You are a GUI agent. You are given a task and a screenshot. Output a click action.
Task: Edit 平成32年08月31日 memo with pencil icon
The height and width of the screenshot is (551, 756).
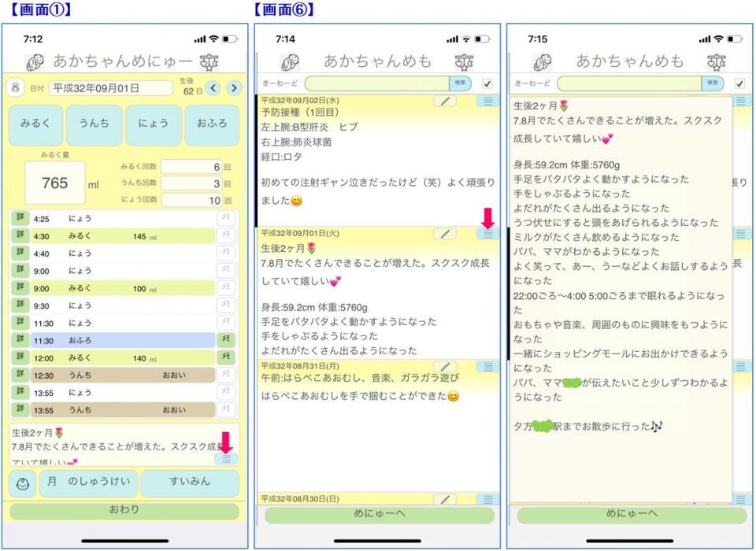coord(444,366)
